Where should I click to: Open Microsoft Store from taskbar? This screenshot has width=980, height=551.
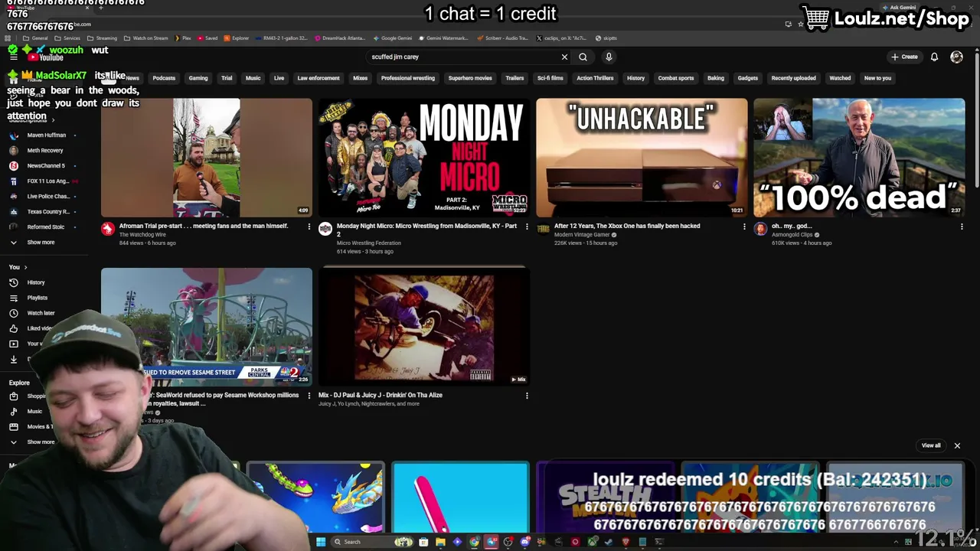coord(423,542)
